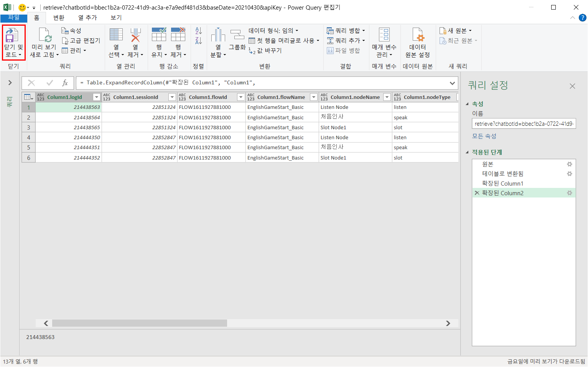588x367 pixels.
Task: Expand the formula bar with down chevron
Action: 452,83
